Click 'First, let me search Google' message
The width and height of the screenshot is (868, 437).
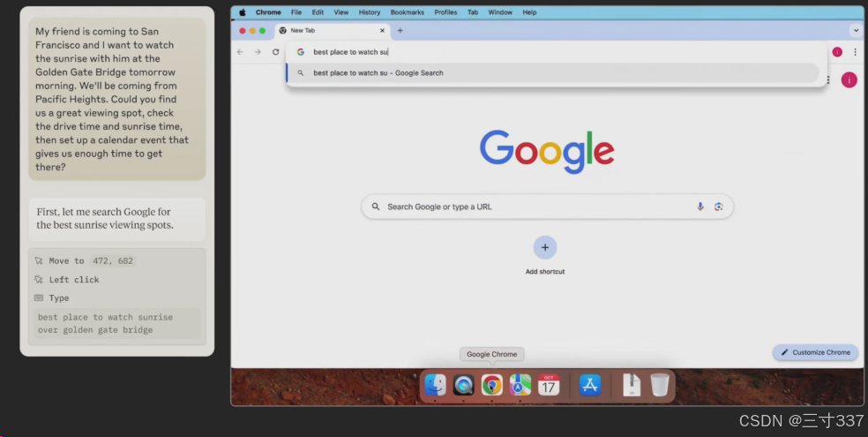(116, 219)
